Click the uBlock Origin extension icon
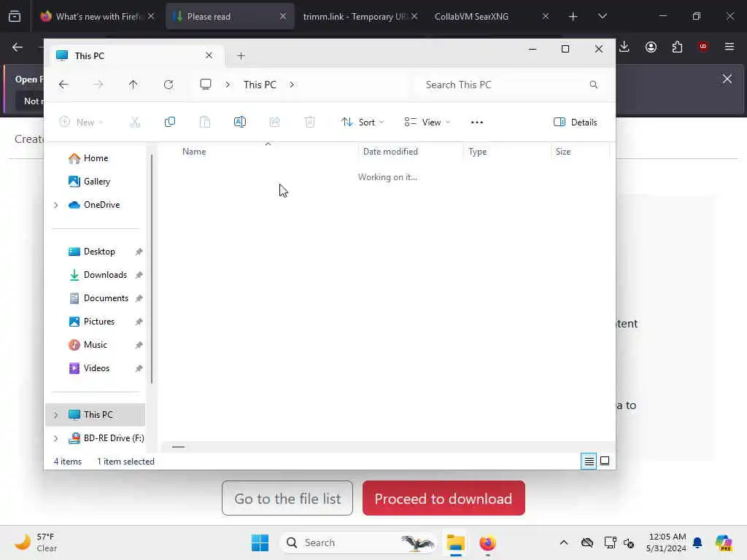Screen dimensions: 747x560 tap(703, 47)
